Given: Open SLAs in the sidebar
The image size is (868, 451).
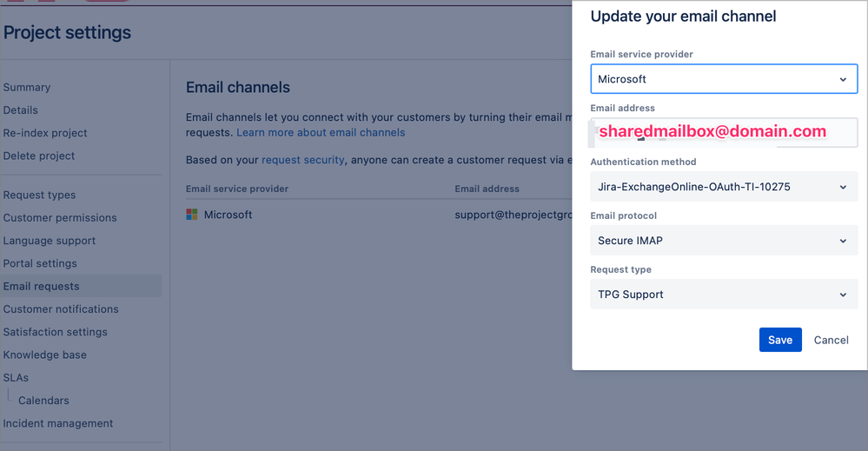Looking at the screenshot, I should click(x=16, y=378).
